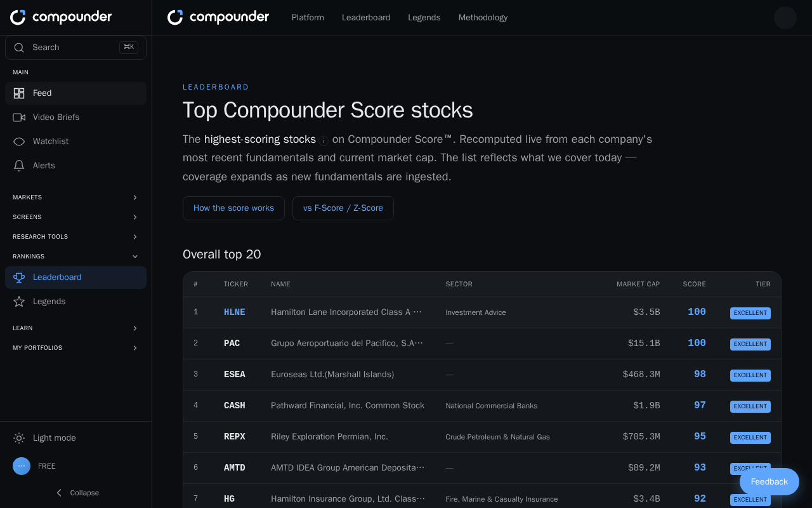Open the Watchlist eye icon
This screenshot has width=812, height=508.
pos(19,142)
